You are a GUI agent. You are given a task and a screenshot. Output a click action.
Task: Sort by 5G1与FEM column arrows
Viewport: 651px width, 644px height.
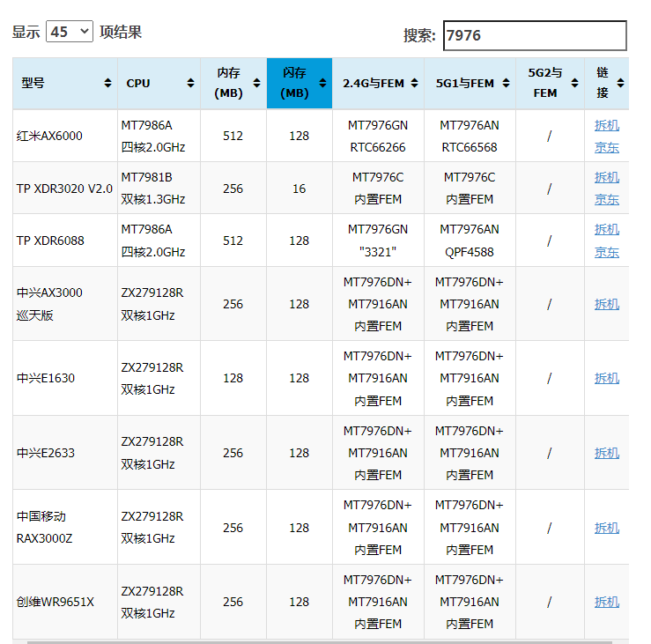tap(506, 83)
